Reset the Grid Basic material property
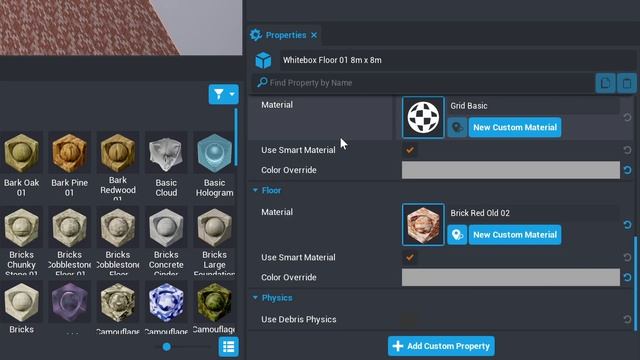The width and height of the screenshot is (640, 360). click(x=627, y=118)
